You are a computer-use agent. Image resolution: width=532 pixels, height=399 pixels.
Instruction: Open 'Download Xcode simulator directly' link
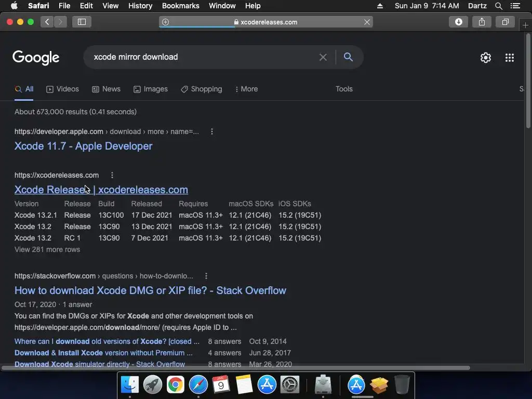coord(100,364)
